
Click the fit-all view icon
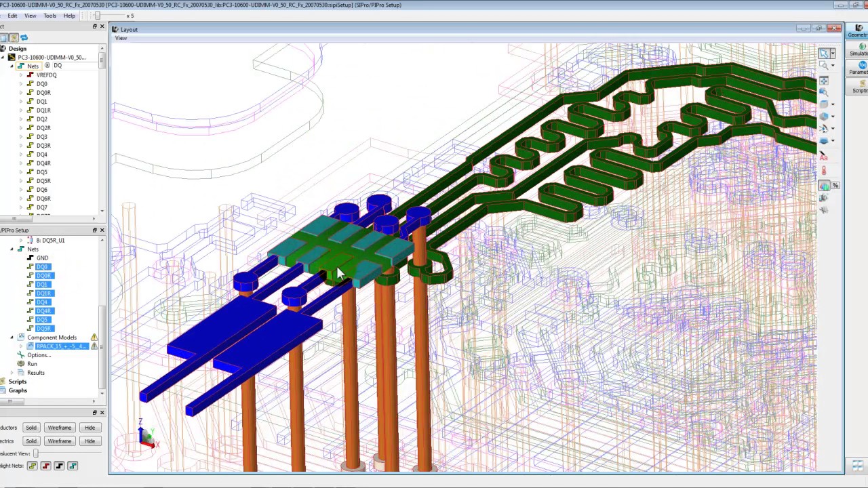(823, 80)
